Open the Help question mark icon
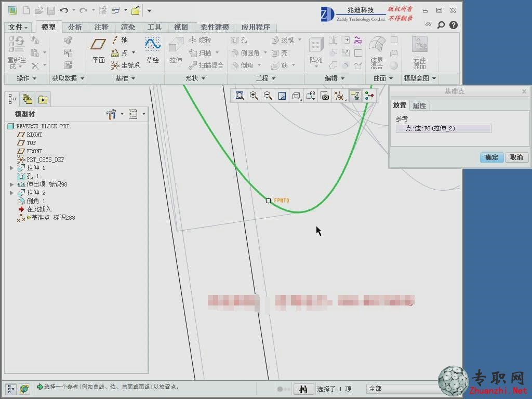 454,25
